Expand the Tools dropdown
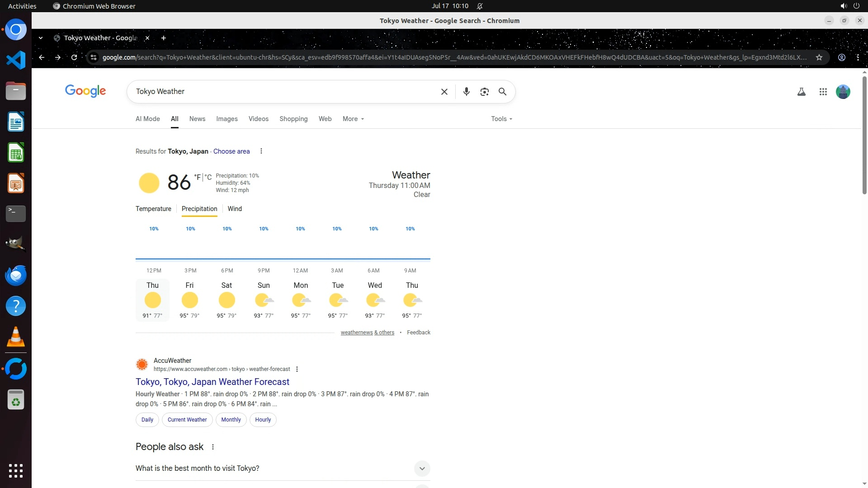The width and height of the screenshot is (868, 488). point(501,119)
